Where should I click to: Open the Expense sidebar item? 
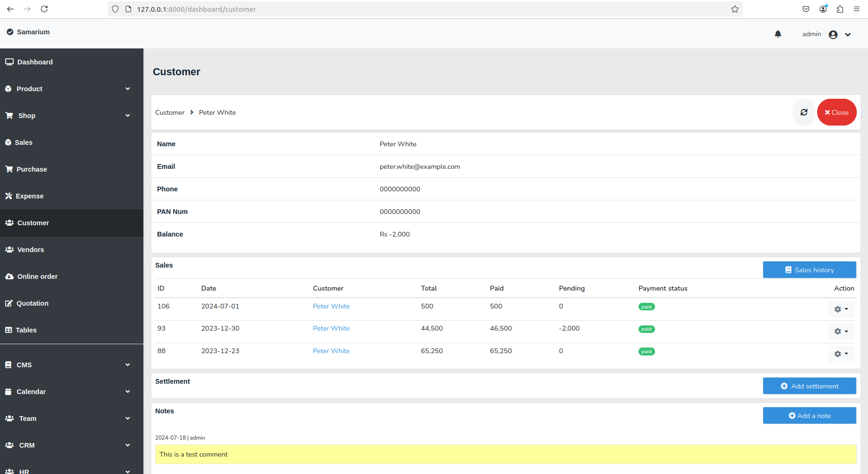(x=71, y=196)
